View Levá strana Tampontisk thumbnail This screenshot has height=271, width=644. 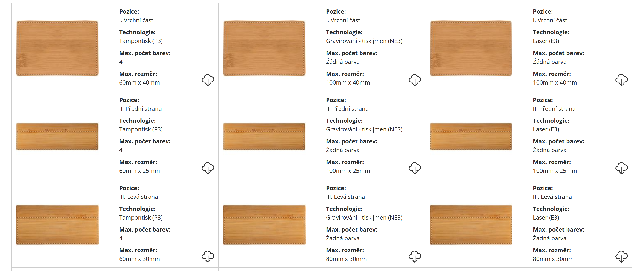(57, 225)
